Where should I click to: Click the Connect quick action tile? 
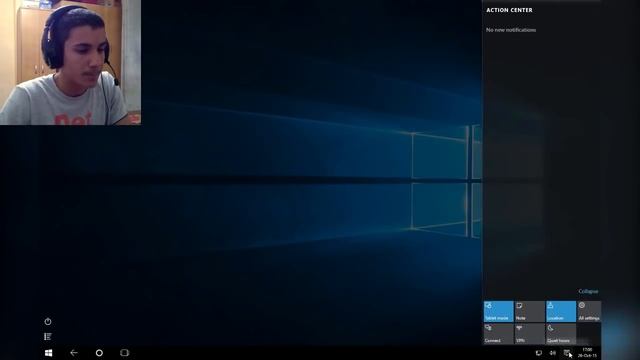point(498,333)
